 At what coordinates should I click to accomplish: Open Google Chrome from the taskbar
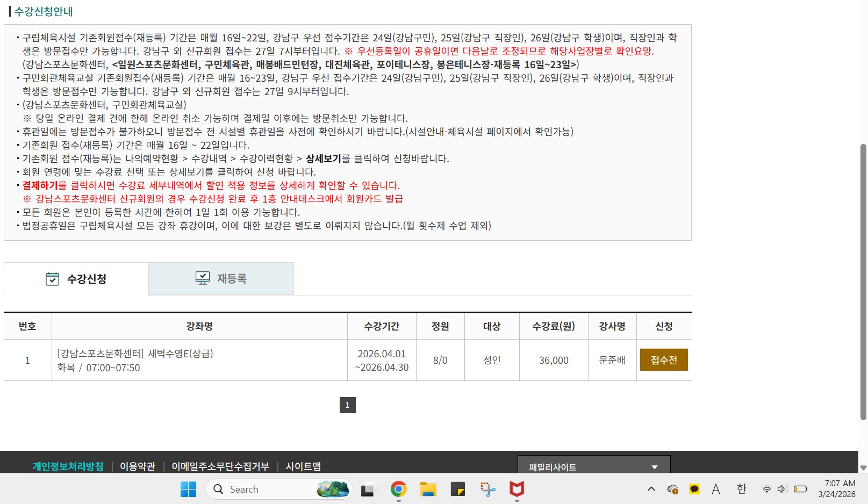tap(398, 489)
